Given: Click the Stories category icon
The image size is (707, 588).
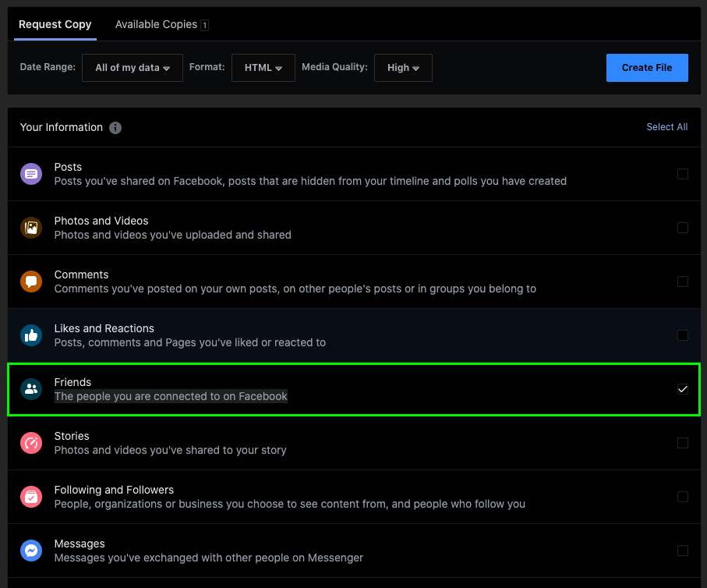Looking at the screenshot, I should (x=31, y=443).
